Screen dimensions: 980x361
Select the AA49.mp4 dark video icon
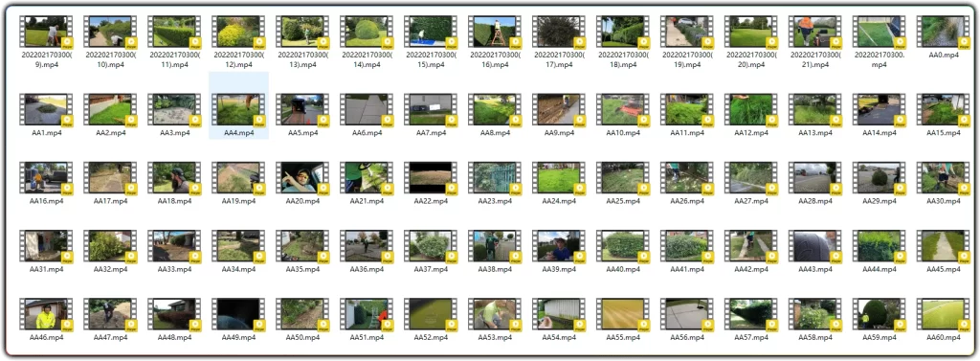tap(238, 315)
